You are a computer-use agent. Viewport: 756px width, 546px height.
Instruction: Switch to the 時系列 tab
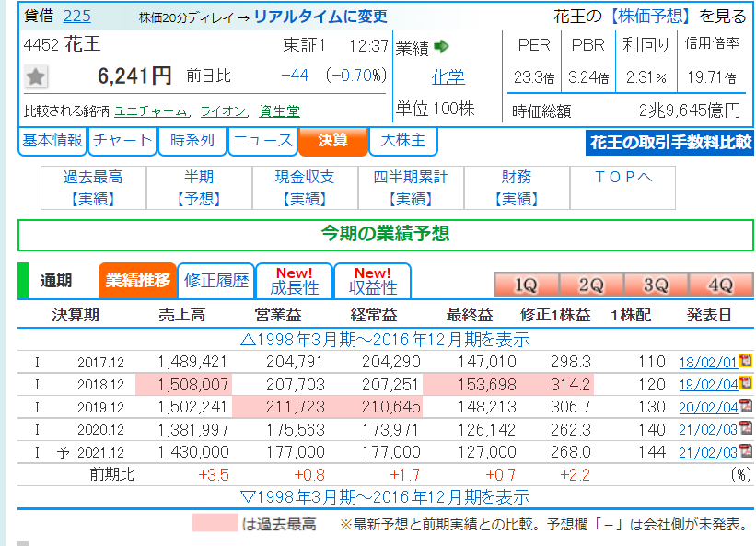coord(192,141)
